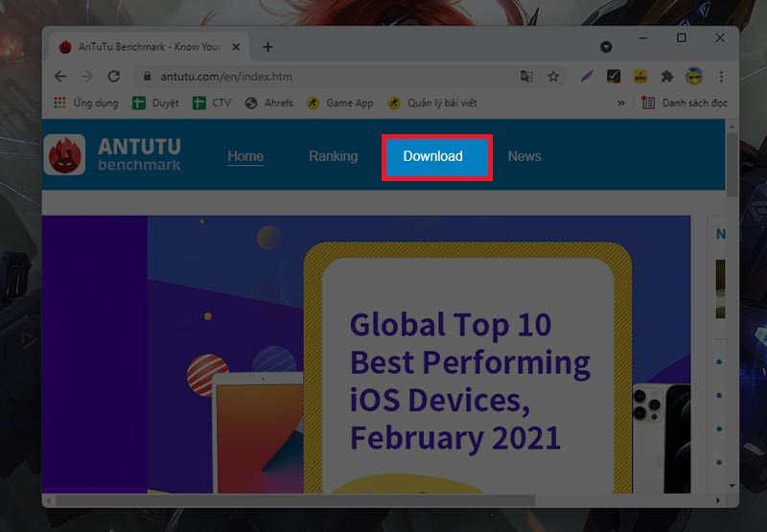Open the Quản lý bài viết bookmark
This screenshot has width=767, height=532.
point(432,103)
